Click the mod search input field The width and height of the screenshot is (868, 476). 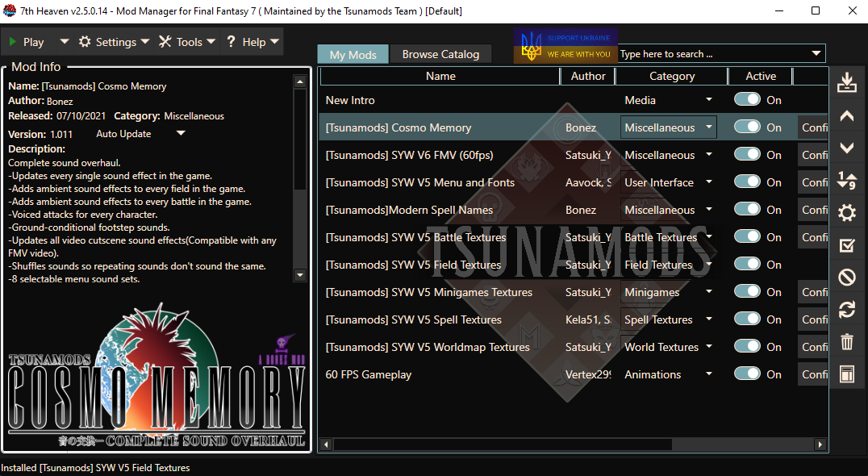pos(713,54)
